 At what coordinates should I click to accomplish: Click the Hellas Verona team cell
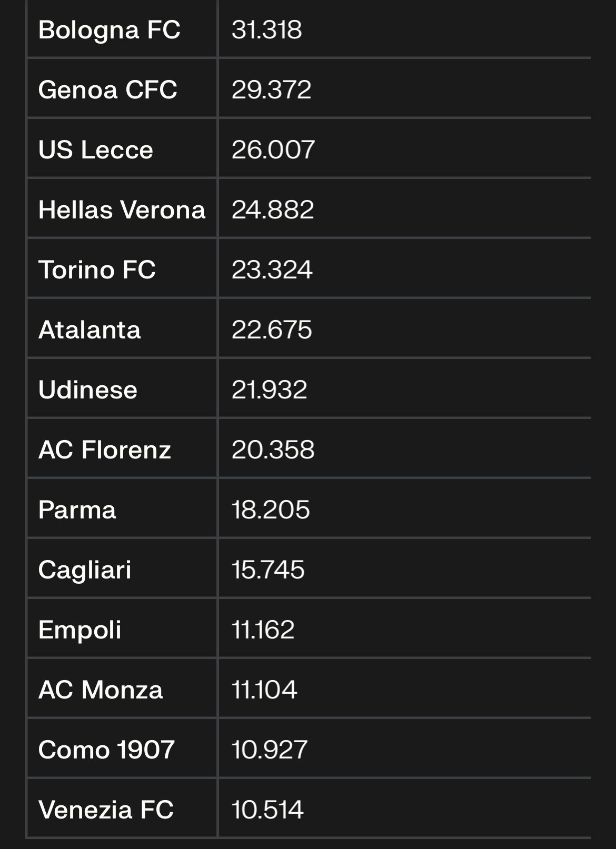[122, 209]
